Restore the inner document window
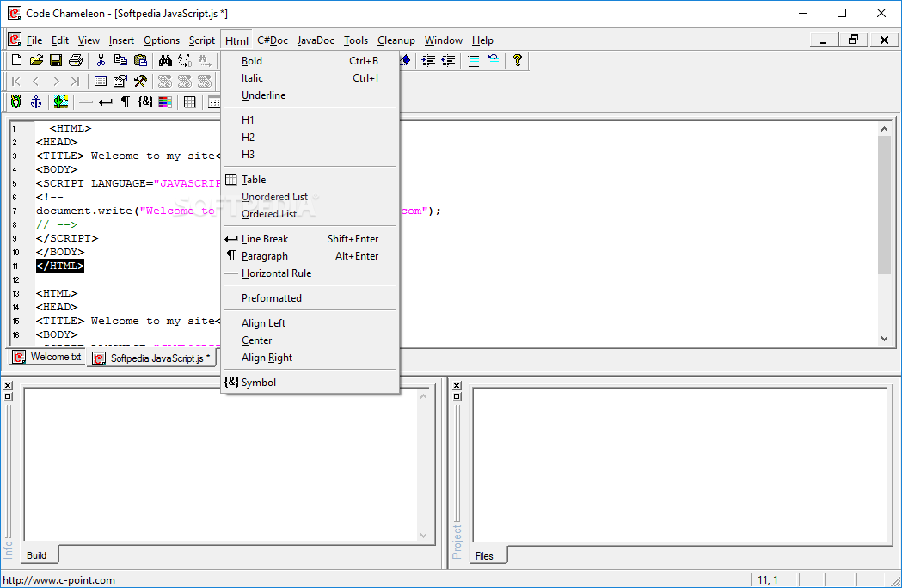Viewport: 902px width, 588px height. [x=854, y=40]
